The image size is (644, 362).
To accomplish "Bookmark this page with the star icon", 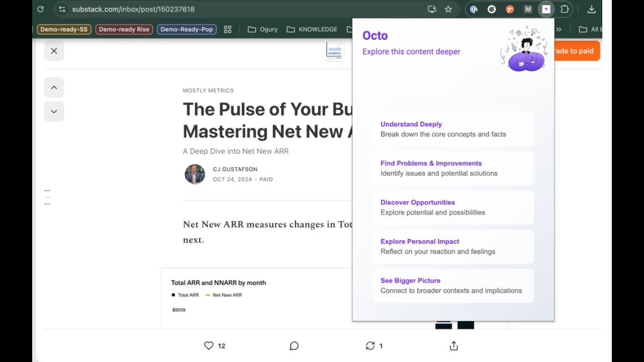I will [448, 9].
